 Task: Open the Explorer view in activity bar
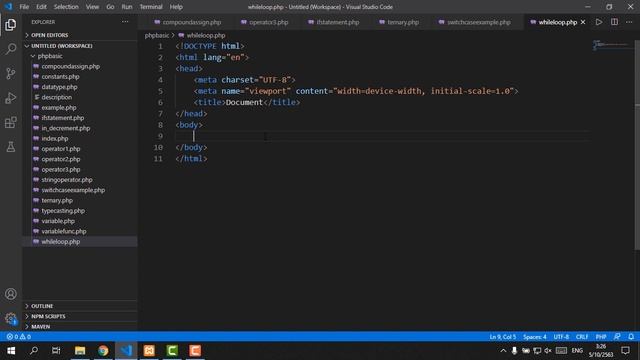click(x=11, y=25)
